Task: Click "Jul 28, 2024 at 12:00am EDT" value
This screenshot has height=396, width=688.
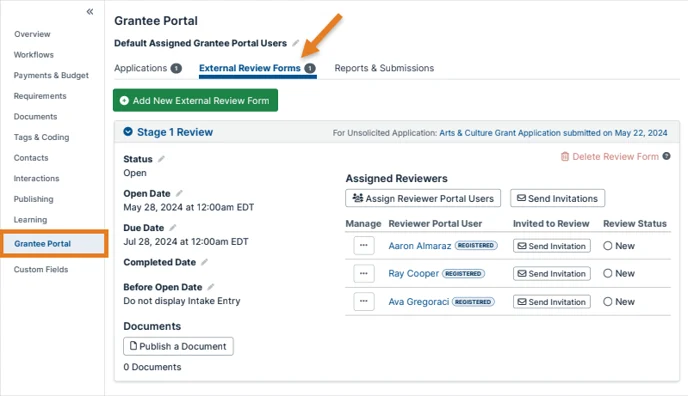Action: (186, 242)
